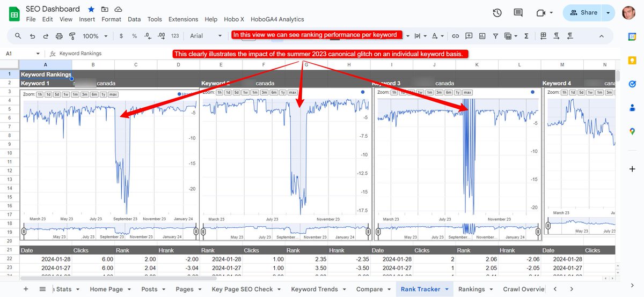Open Google Calendar in the side panel
This screenshot has height=297, width=644.
click(632, 36)
